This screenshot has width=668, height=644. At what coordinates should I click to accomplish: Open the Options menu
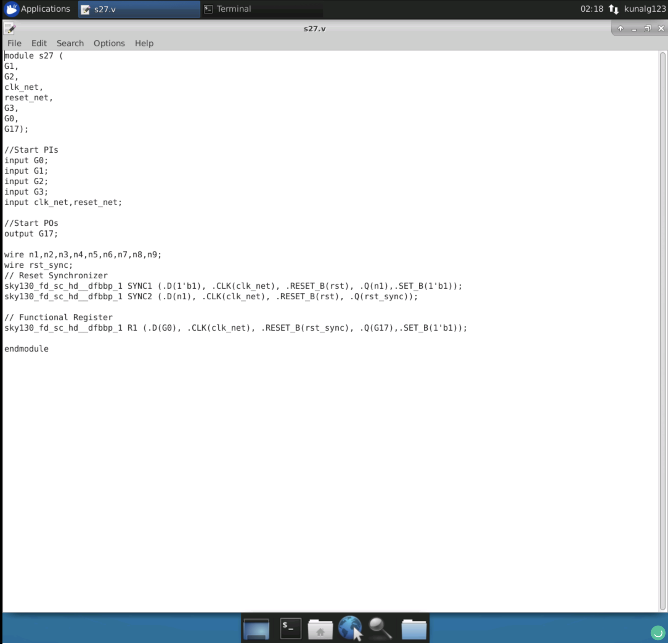[x=109, y=43]
